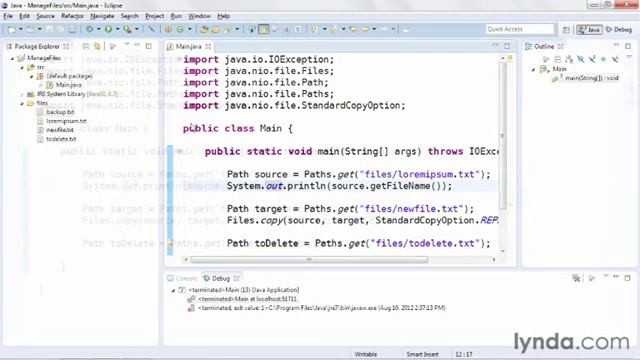This screenshot has width=640, height=360.
Task: Open the External Tools dropdown arrow
Action: coord(137,29)
